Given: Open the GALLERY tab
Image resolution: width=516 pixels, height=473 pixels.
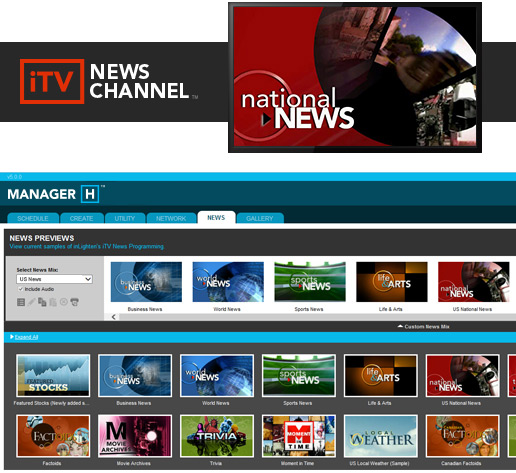Looking at the screenshot, I should click(x=260, y=218).
